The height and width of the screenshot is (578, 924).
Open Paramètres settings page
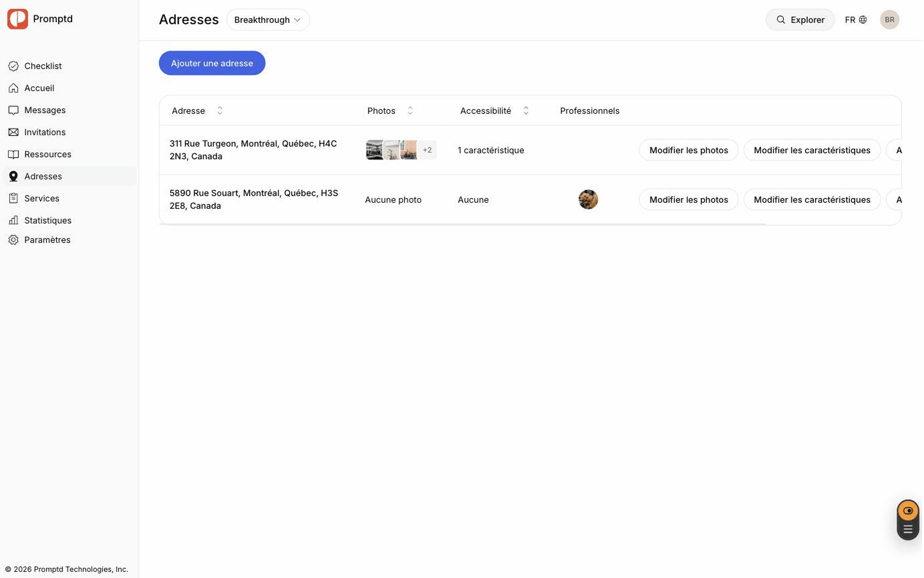click(x=70, y=240)
